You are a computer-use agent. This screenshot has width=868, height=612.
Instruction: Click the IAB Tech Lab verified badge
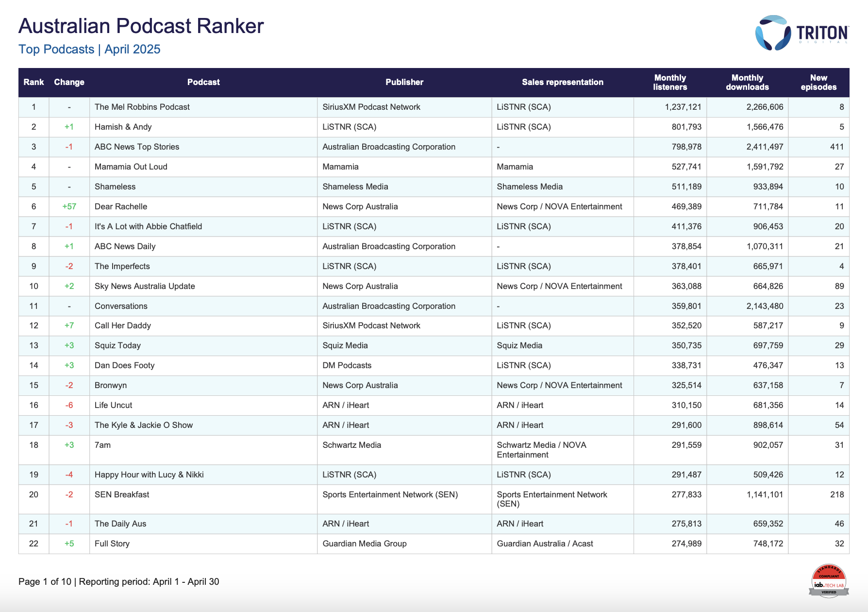829,580
